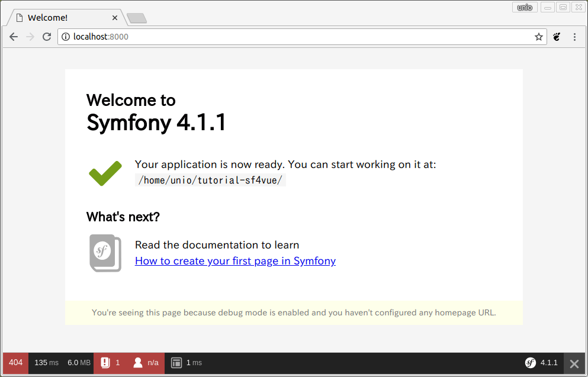Click the 4.1.1 version in debug toolbar
This screenshot has height=377, width=588.
coord(549,363)
